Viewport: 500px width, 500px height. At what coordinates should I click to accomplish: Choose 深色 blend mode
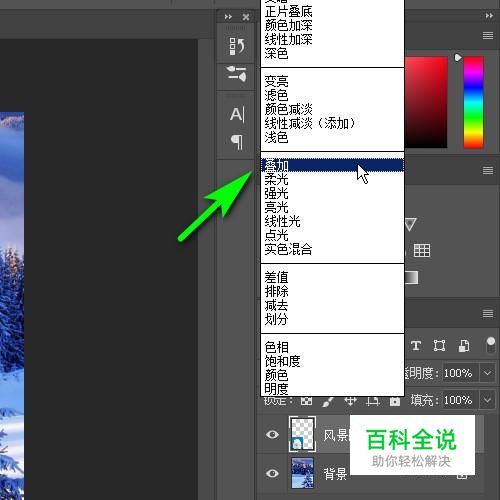332,53
